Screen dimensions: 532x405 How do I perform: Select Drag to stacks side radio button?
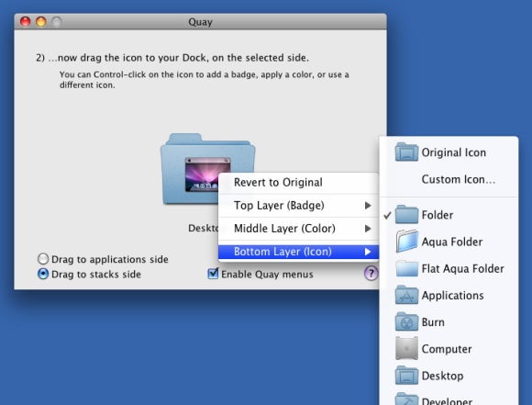click(43, 274)
